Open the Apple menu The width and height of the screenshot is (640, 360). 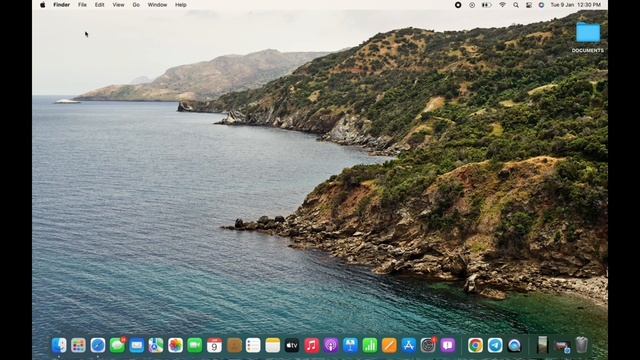pyautogui.click(x=42, y=5)
